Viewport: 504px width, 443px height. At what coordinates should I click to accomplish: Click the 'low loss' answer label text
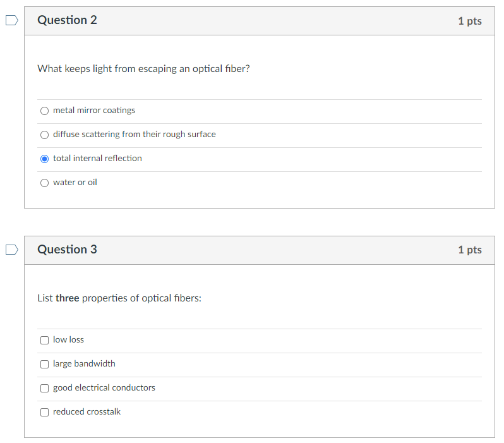pos(68,340)
